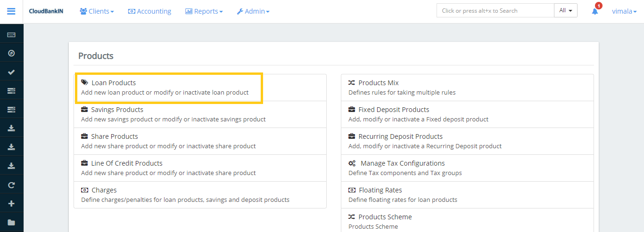The width and height of the screenshot is (644, 232).
Task: Open the vimala user menu
Action: coord(624,11)
